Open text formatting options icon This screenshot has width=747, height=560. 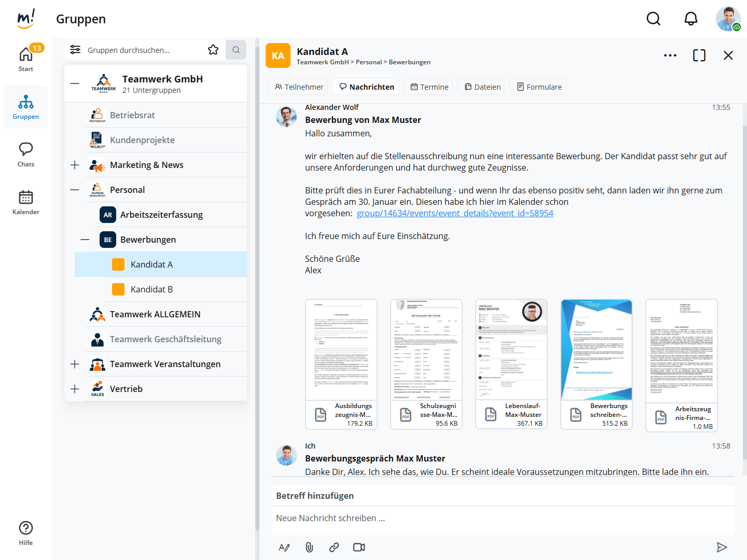pos(284,547)
